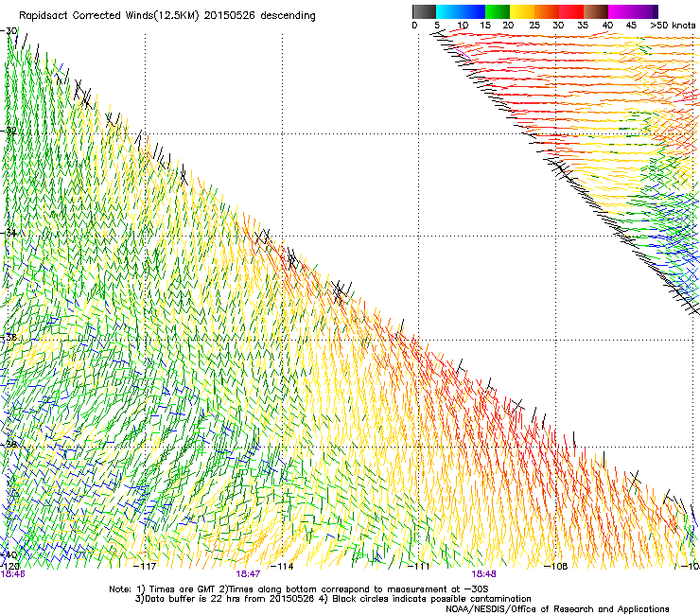Pick the orange 25-30 knots legend swatch
Viewport: 700px width, 615px height.
(x=547, y=11)
